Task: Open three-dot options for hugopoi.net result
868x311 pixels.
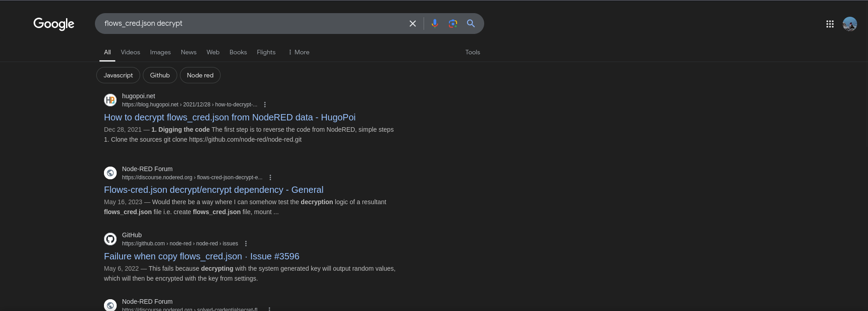Action: click(x=265, y=105)
